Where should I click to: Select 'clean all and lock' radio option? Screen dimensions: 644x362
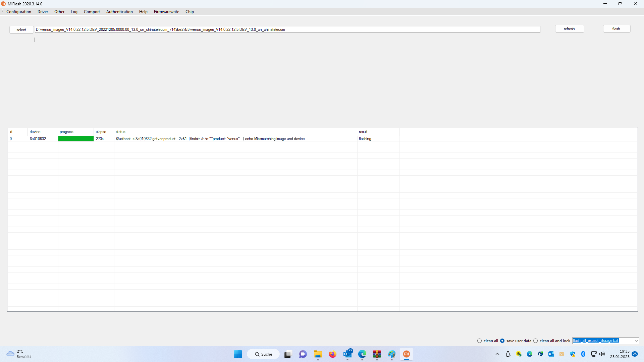pos(535,341)
